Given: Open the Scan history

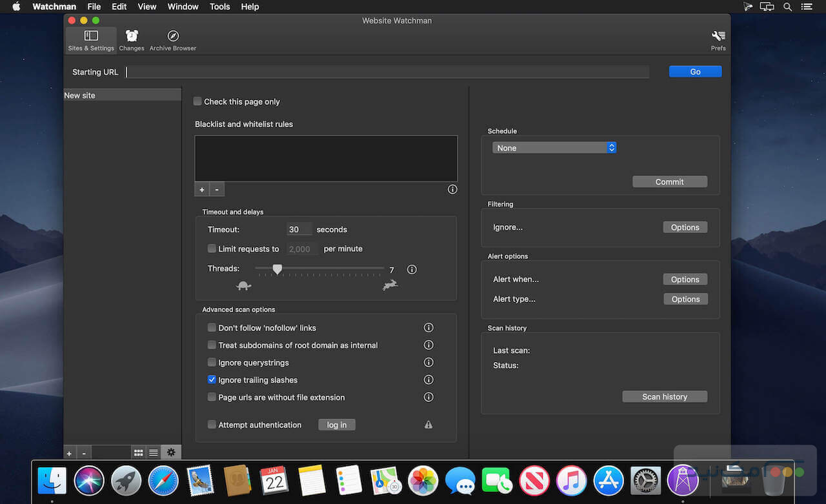Looking at the screenshot, I should tap(665, 396).
